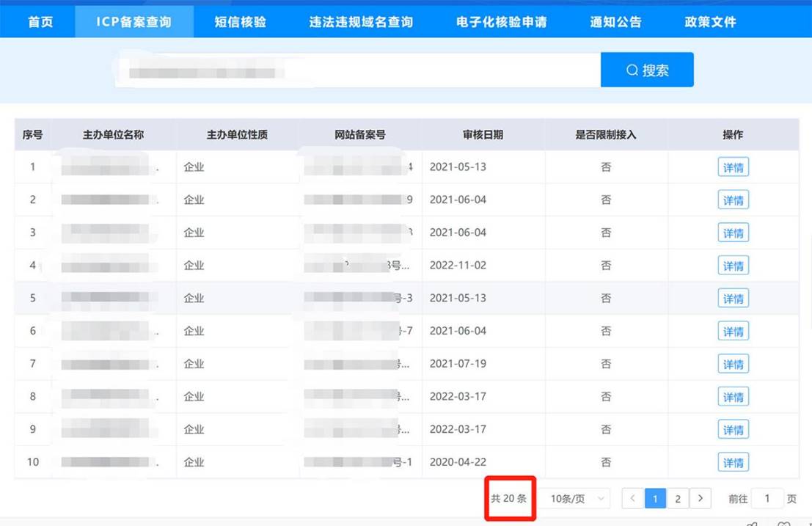
Task: Go to page 2 of results
Action: click(678, 498)
